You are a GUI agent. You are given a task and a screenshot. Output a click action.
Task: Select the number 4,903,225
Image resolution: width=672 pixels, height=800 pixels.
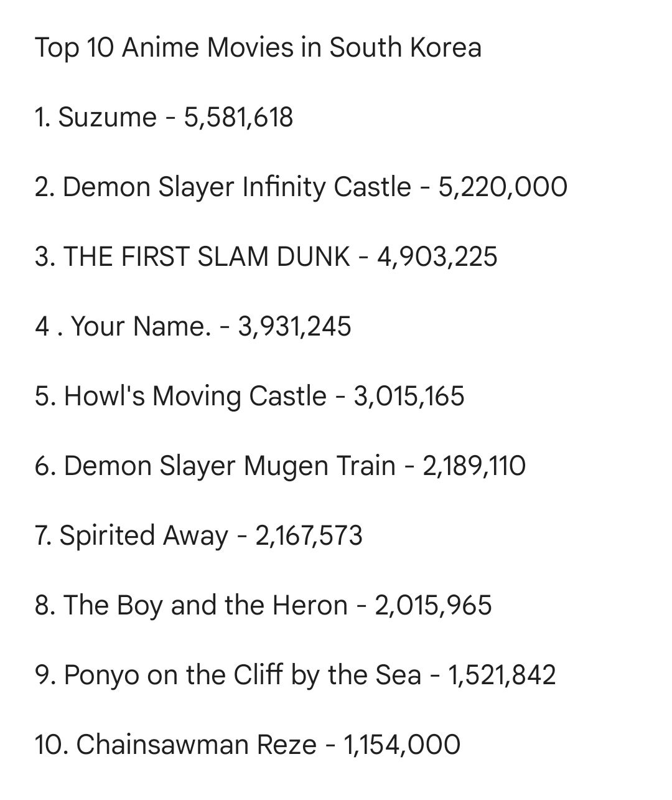[437, 257]
